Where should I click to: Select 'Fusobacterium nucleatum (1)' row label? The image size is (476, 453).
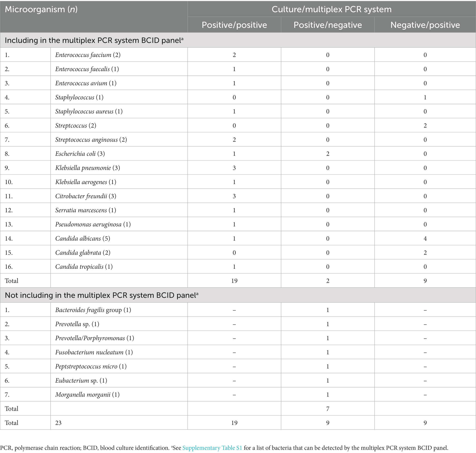click(x=94, y=352)
